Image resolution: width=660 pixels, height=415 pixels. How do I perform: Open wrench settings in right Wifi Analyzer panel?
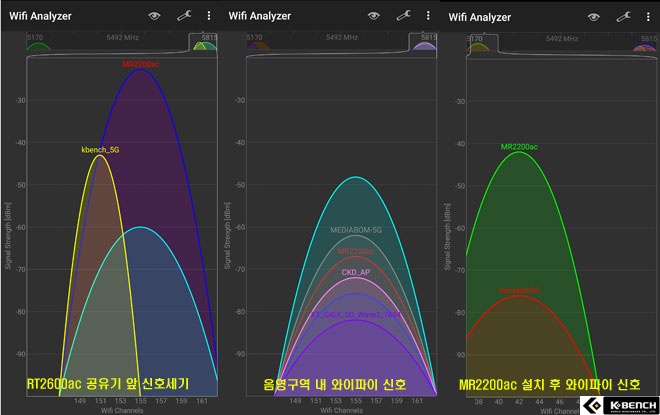pyautogui.click(x=623, y=17)
